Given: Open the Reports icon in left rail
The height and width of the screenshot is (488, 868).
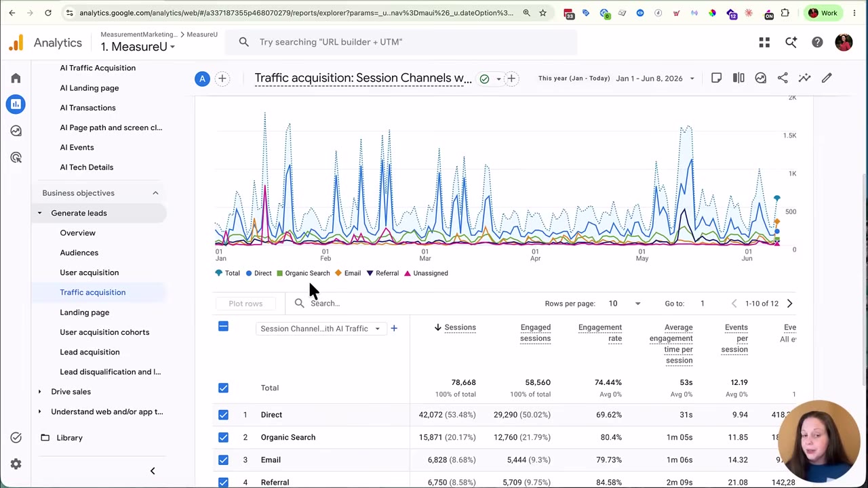Looking at the screenshot, I should click(16, 104).
